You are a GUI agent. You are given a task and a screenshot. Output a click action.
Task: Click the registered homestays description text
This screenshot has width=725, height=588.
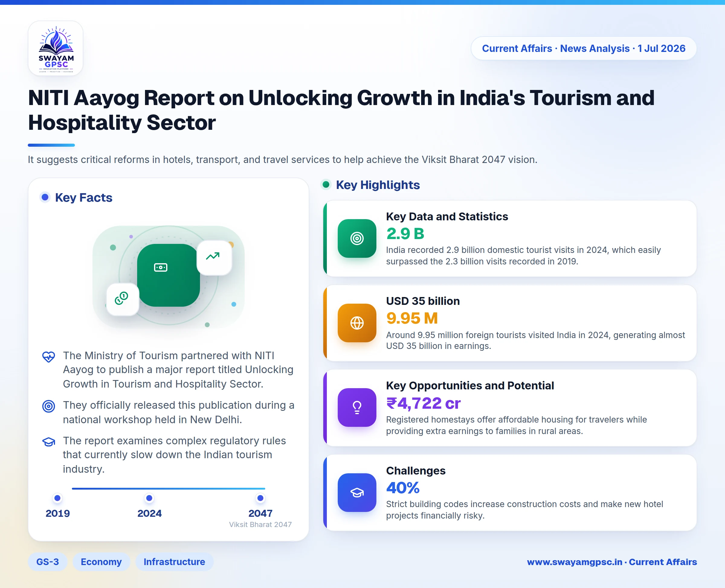tap(517, 425)
